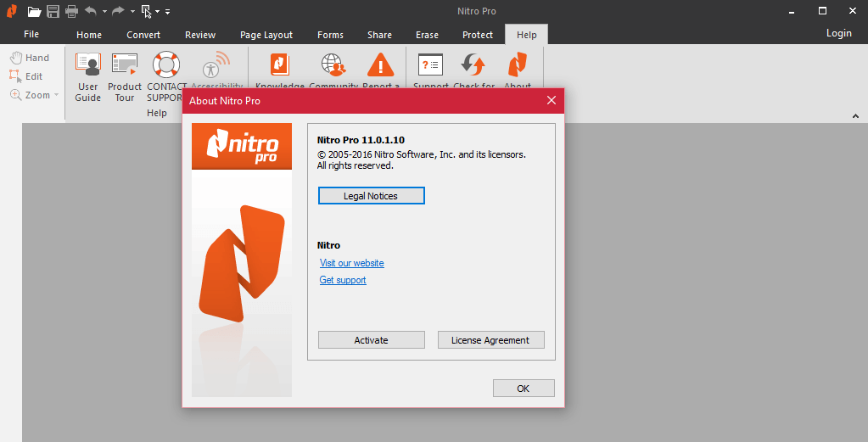868x442 pixels.
Task: Click the Print icon in quick access toolbar
Action: tap(71, 11)
